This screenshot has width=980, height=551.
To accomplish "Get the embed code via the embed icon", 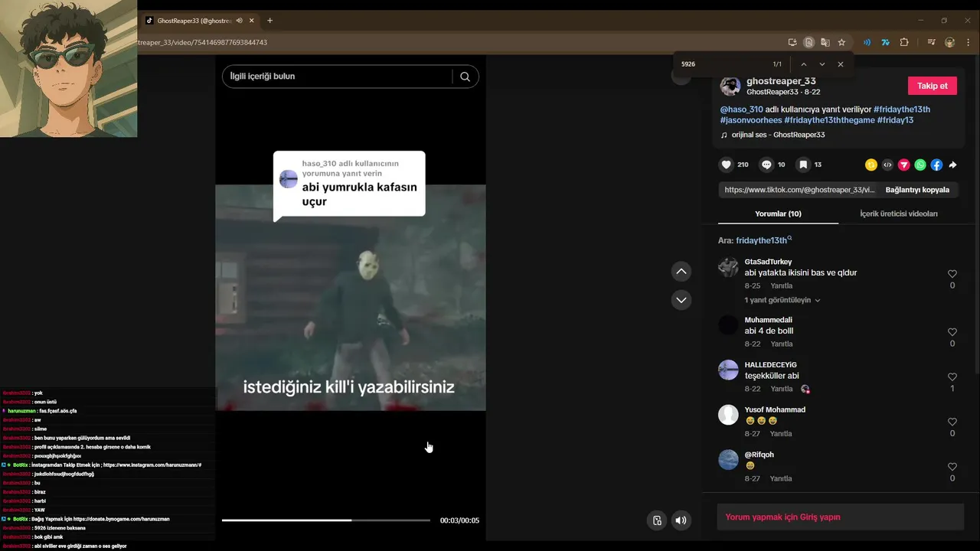I will coord(887,165).
